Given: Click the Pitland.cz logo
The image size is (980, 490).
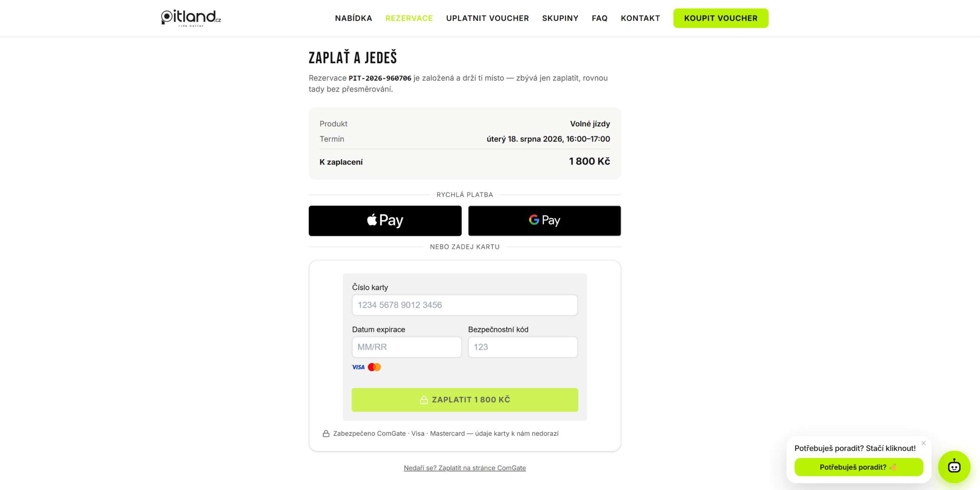Looking at the screenshot, I should 191,18.
